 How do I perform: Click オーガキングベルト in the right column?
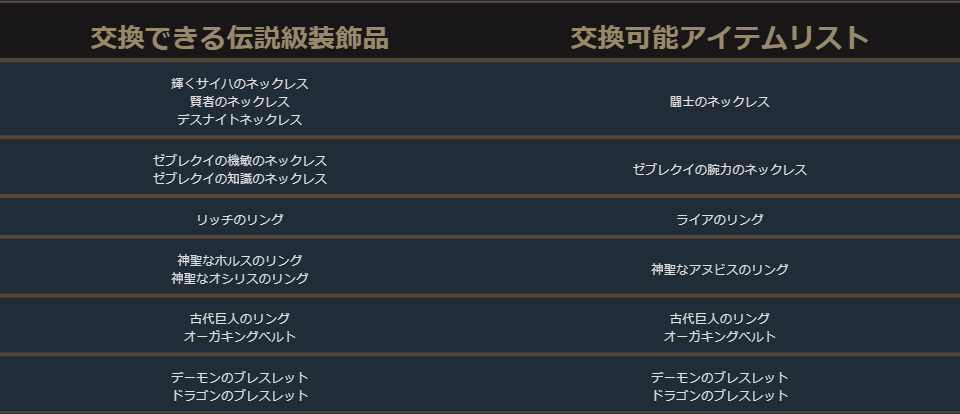pos(719,337)
